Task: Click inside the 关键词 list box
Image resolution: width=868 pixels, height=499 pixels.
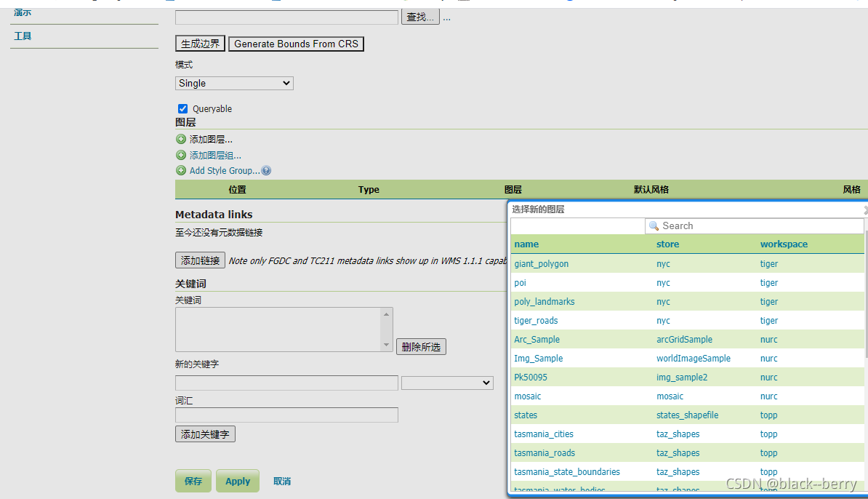Action: click(278, 330)
